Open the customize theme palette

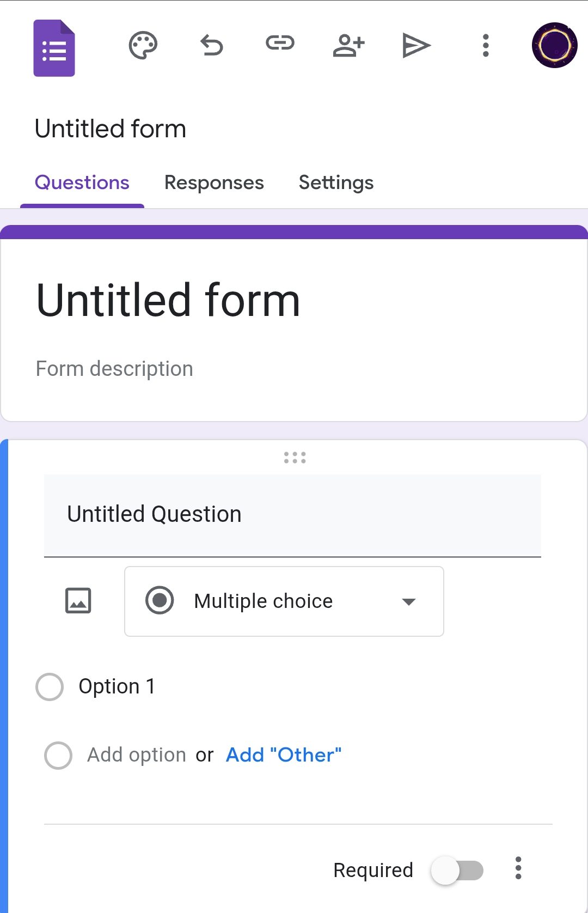coord(143,45)
